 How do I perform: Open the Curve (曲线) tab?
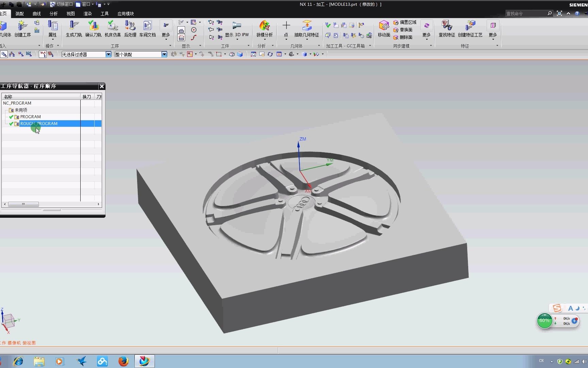36,14
